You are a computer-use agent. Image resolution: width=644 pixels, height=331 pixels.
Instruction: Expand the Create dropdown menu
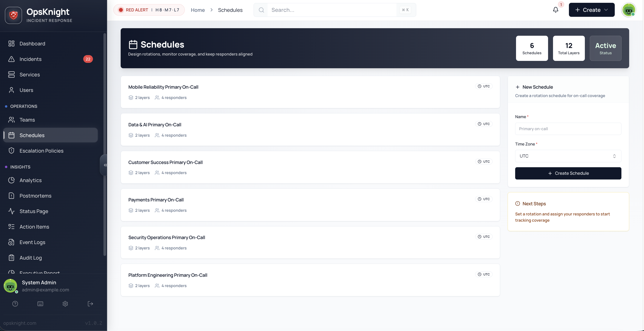coord(591,10)
